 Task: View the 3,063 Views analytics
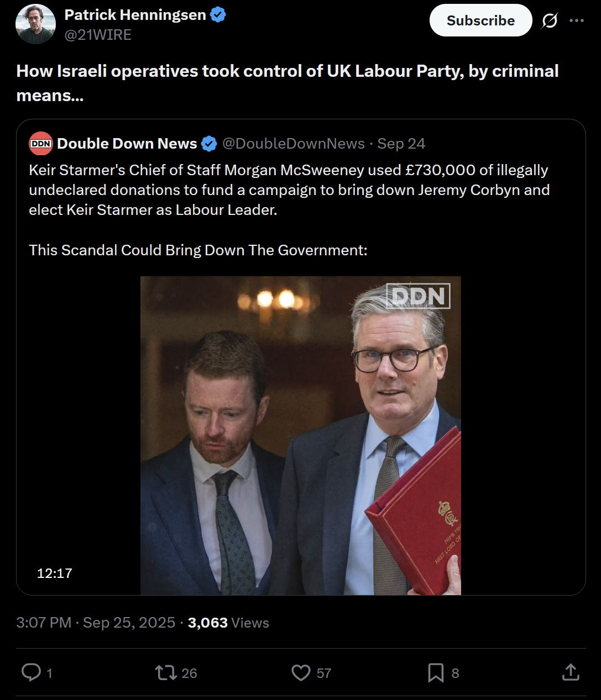click(x=228, y=623)
